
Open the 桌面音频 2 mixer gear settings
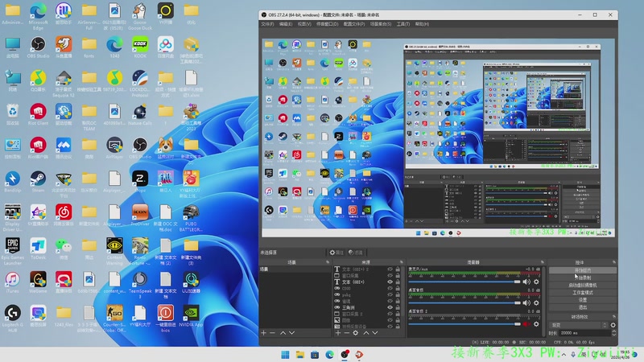pos(536,324)
